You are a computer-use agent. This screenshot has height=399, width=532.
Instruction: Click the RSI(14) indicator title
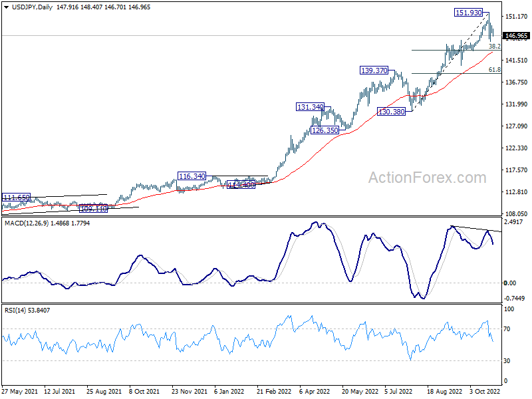click(x=15, y=310)
